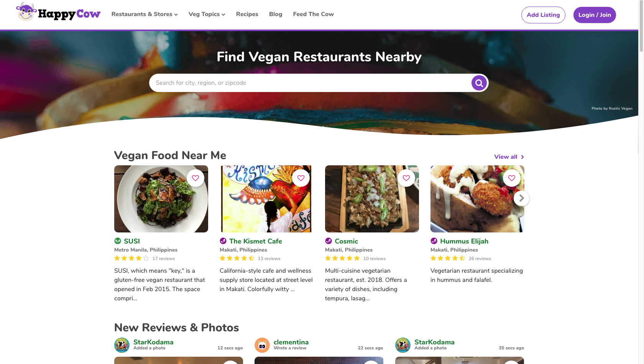Go to the Blog page
The width and height of the screenshot is (644, 364).
276,14
